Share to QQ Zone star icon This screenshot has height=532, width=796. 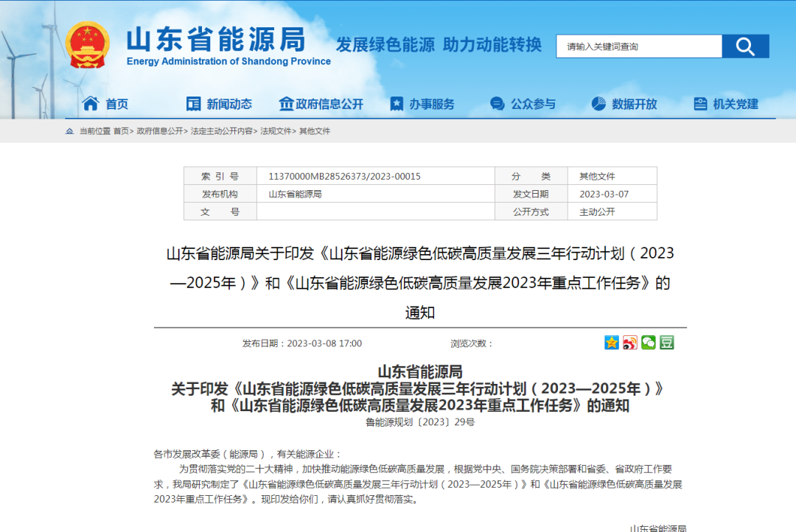pos(612,343)
